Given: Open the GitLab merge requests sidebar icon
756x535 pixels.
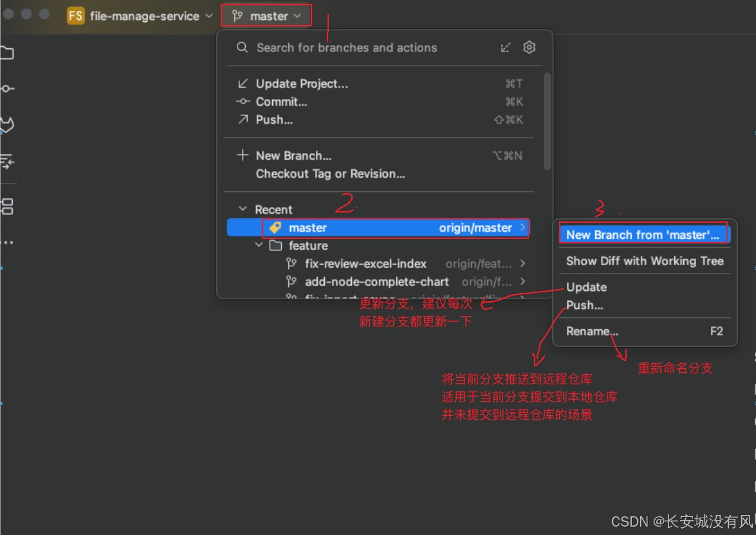Looking at the screenshot, I should tap(6, 125).
